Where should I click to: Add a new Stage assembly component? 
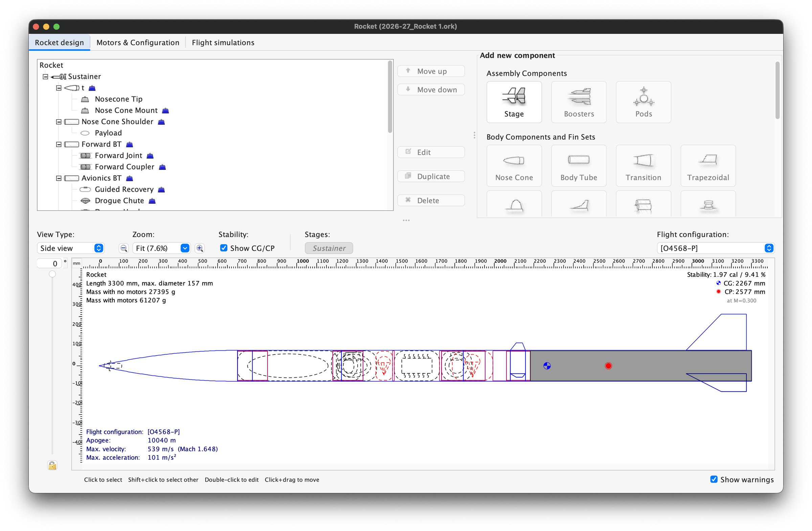(x=514, y=101)
